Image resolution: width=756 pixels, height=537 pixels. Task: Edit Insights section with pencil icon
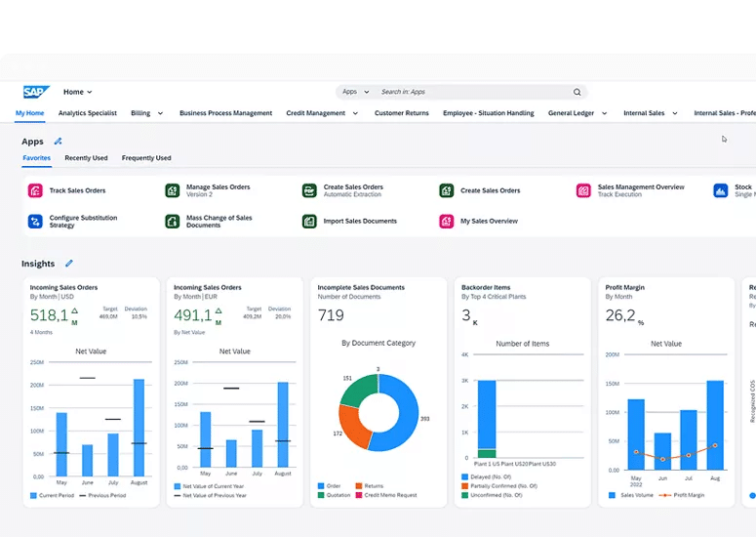click(x=68, y=264)
